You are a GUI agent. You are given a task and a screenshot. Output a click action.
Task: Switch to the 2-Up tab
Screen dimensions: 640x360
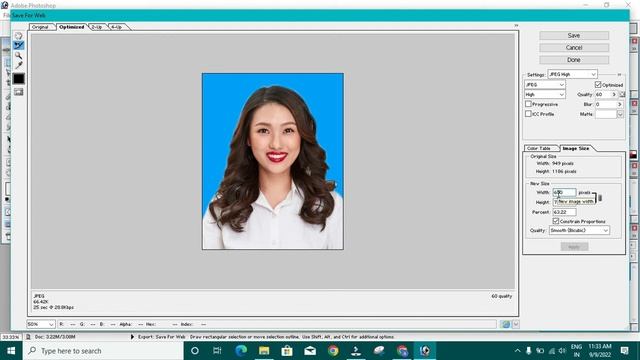point(97,27)
